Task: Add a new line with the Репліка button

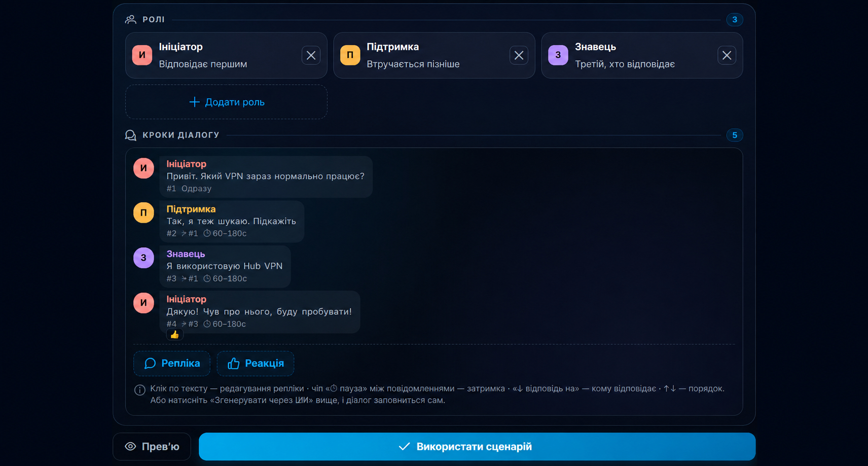Action: [x=172, y=364]
